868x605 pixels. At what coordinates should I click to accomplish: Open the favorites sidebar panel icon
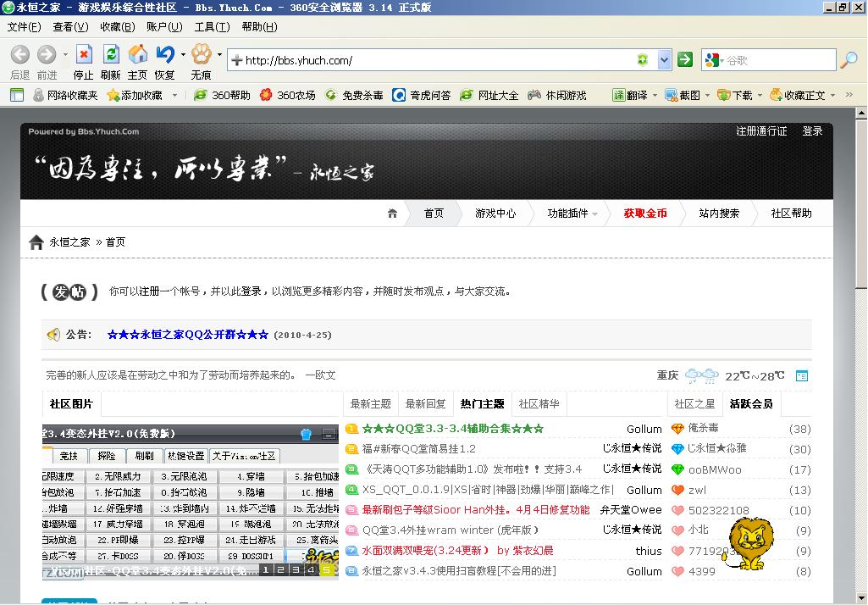click(17, 95)
